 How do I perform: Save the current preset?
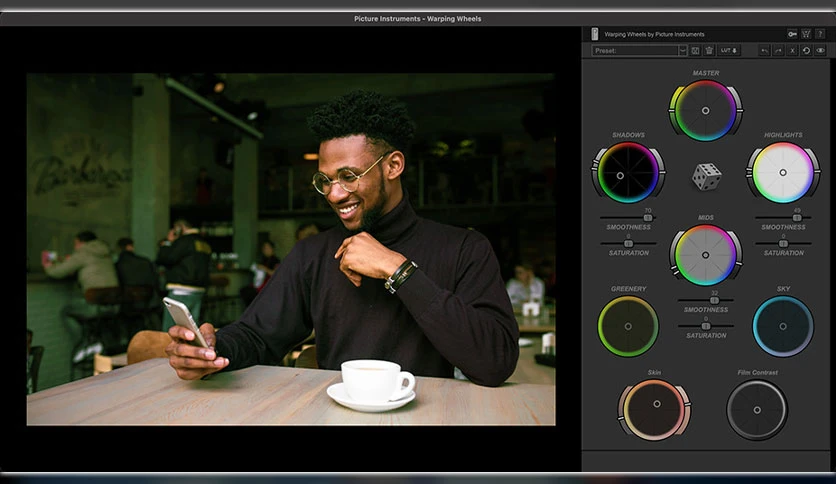(695, 51)
